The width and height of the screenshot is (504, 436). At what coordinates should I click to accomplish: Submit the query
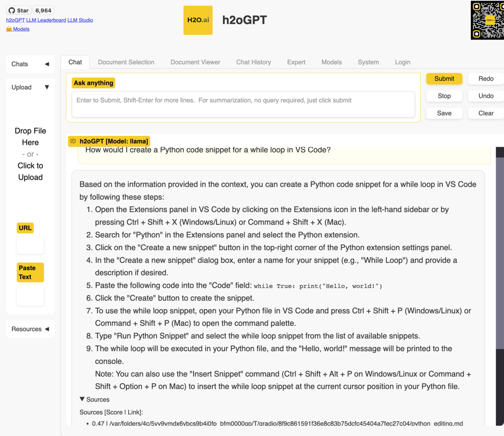pos(444,79)
